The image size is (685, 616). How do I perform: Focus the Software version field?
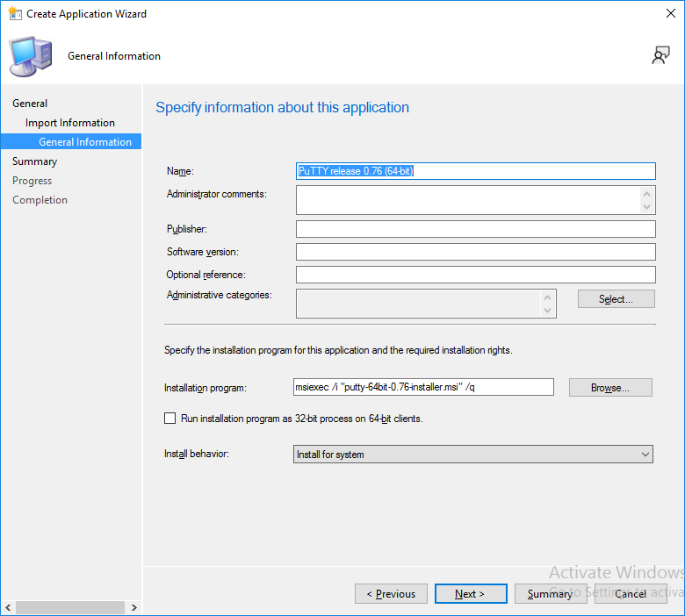475,252
